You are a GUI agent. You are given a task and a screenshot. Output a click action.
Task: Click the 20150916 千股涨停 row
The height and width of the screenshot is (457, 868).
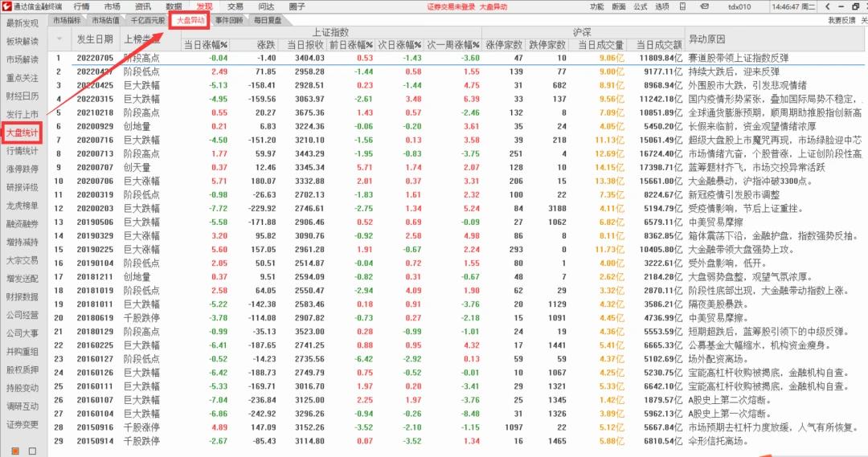click(x=458, y=427)
